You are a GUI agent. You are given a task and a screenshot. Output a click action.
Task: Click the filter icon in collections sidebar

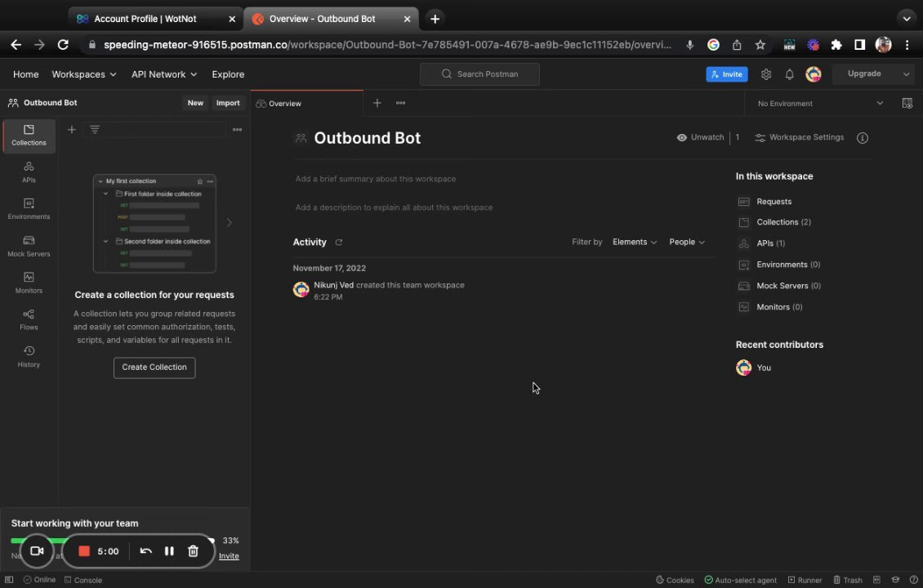tap(95, 130)
